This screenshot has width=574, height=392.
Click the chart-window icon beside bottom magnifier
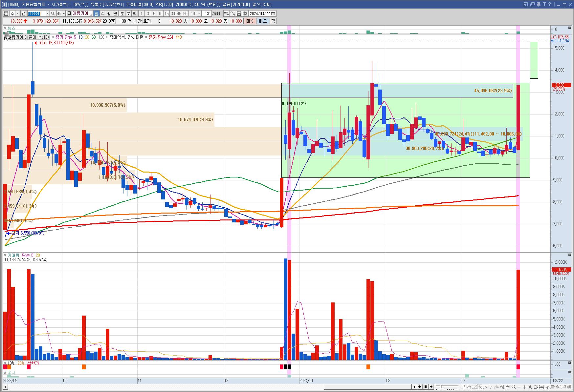[x=508, y=387]
